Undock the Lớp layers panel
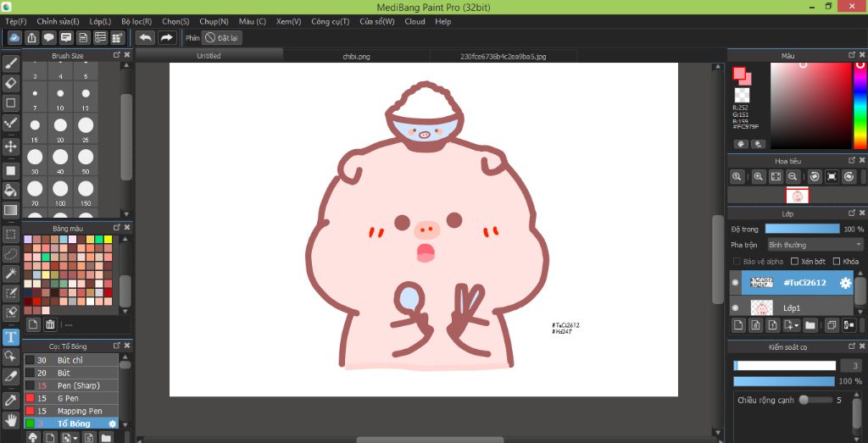The height and width of the screenshot is (443, 868). point(851,213)
